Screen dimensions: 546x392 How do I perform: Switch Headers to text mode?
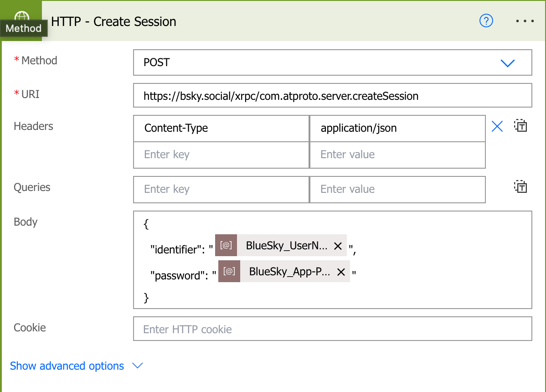tap(520, 126)
